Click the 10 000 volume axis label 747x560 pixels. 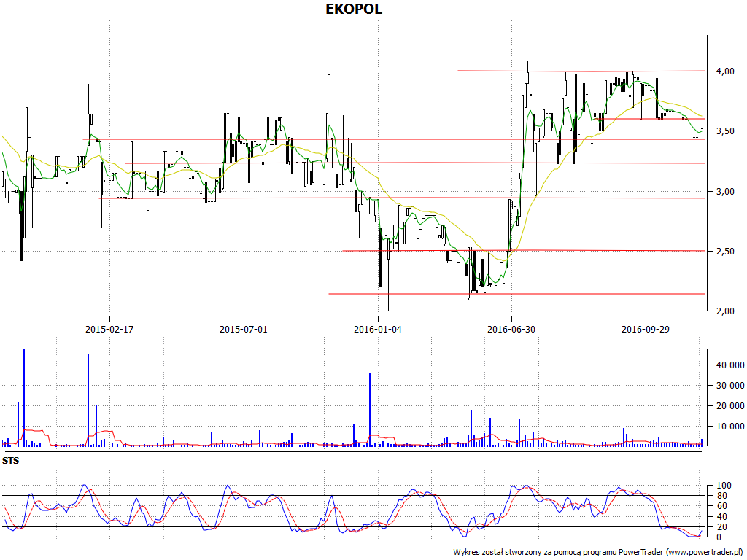click(x=729, y=427)
